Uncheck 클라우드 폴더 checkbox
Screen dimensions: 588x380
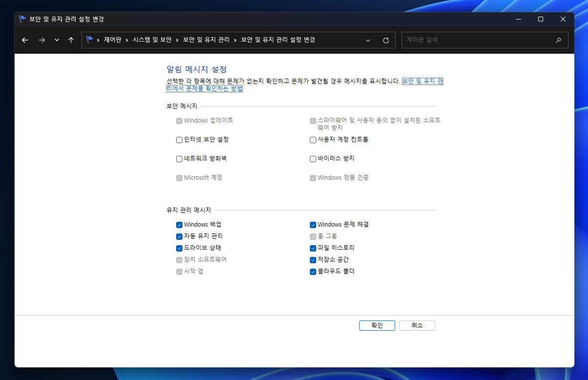coord(313,272)
